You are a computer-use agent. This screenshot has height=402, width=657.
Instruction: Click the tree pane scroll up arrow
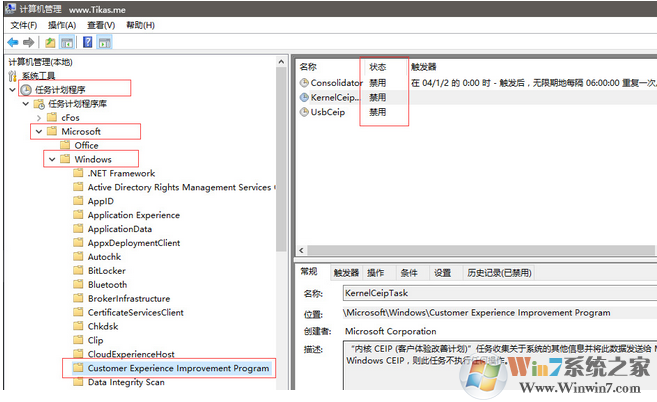click(x=281, y=62)
